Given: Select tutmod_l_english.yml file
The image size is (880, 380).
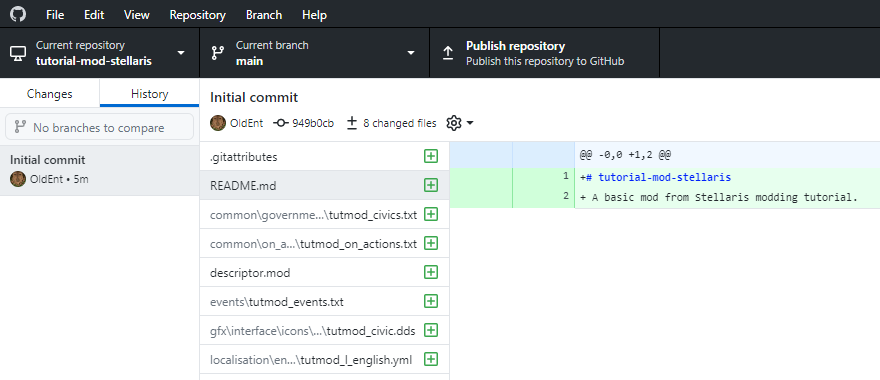Looking at the screenshot, I should pyautogui.click(x=324, y=360).
